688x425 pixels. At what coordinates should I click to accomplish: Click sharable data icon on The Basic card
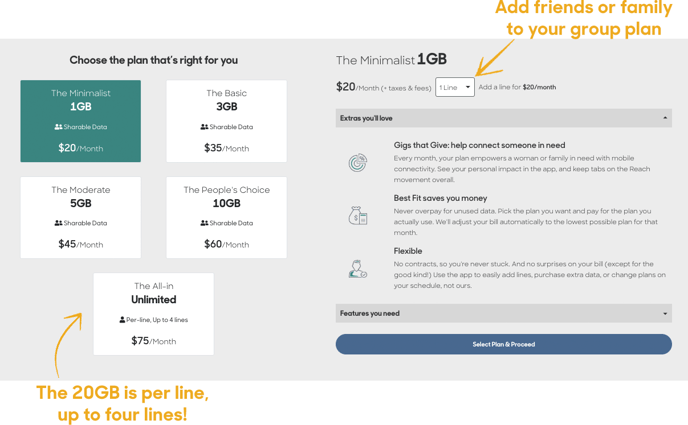tap(204, 127)
